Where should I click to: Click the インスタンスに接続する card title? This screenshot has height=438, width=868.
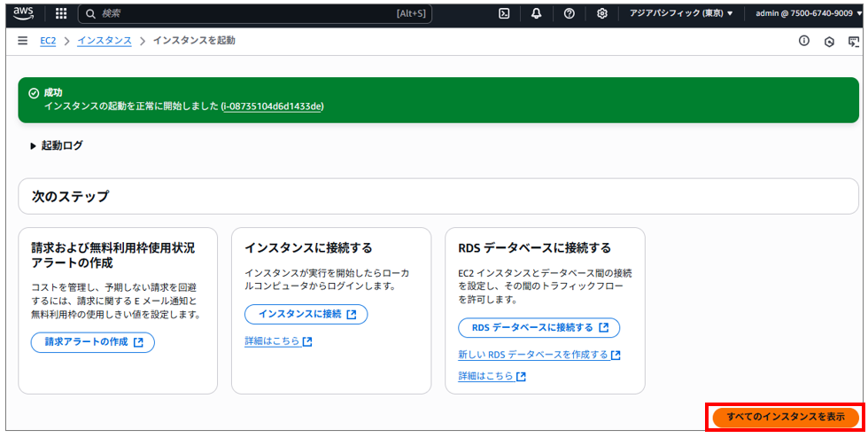(308, 248)
